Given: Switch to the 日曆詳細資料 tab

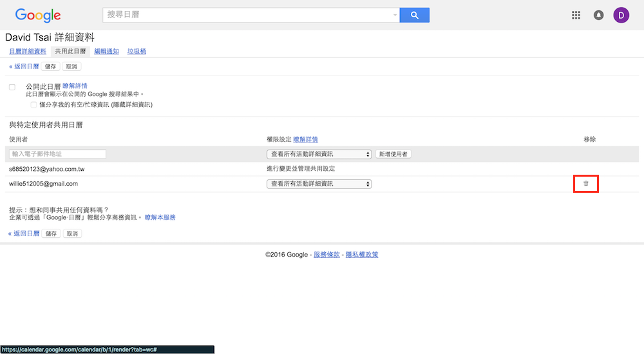Looking at the screenshot, I should click(x=28, y=52).
